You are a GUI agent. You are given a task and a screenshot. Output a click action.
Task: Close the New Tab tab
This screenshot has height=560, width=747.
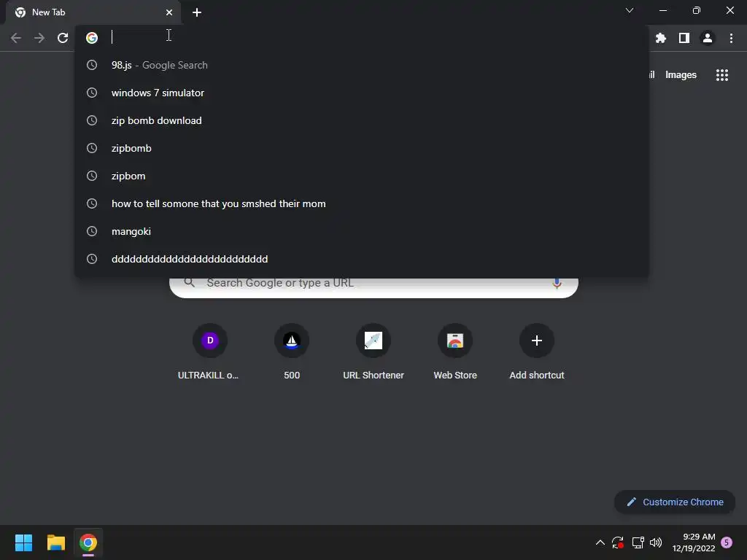click(x=169, y=12)
